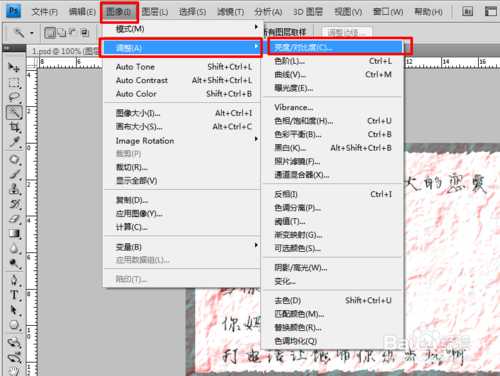Select the Lasso tool
Image resolution: width=500 pixels, height=376 pixels.
(14, 97)
